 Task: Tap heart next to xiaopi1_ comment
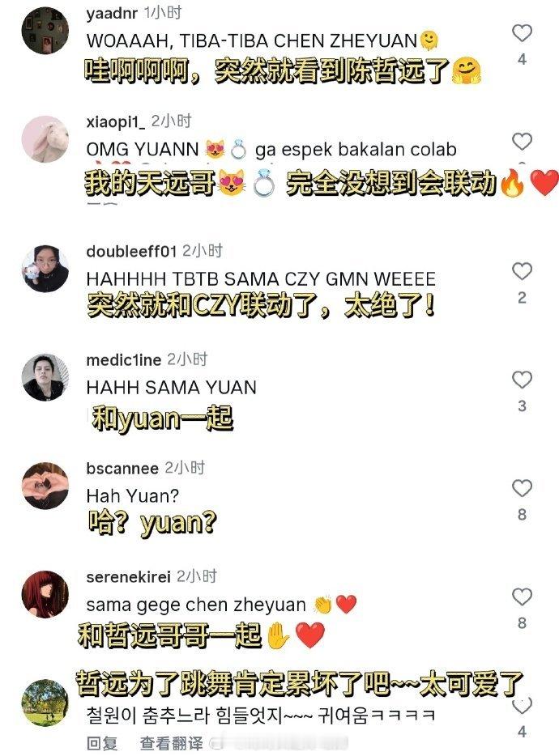click(x=522, y=142)
